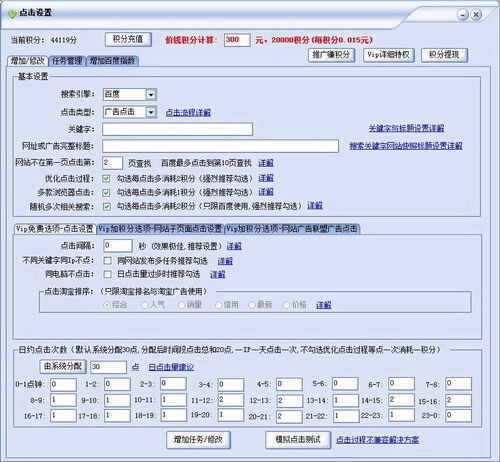
Task: Click the 价钱积分计算 amount field
Action: click(x=237, y=40)
